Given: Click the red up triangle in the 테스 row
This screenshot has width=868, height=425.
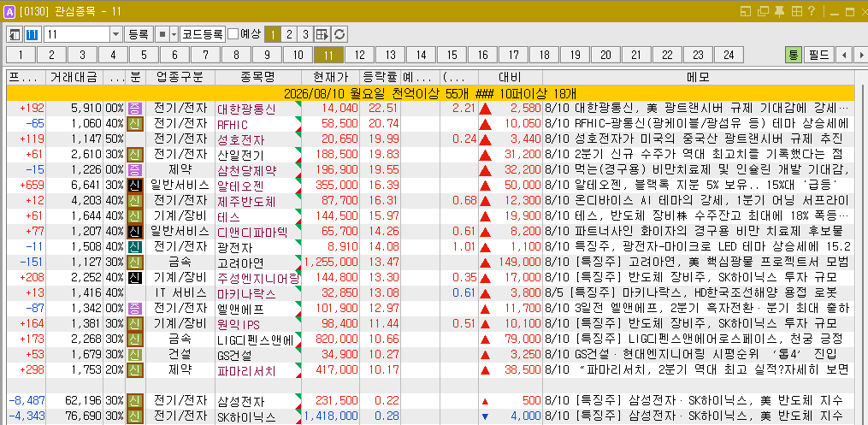Looking at the screenshot, I should pyautogui.click(x=486, y=216).
